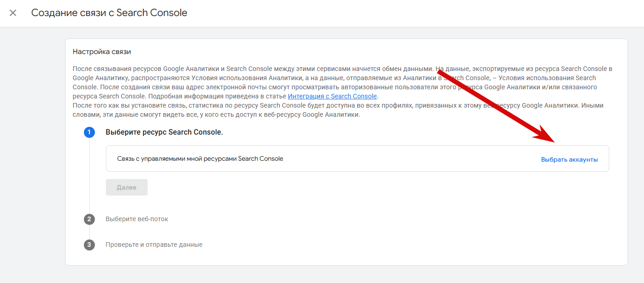Open the 'Интеграция с Search Console' article link
Screen dimensions: 644x283
click(332, 96)
